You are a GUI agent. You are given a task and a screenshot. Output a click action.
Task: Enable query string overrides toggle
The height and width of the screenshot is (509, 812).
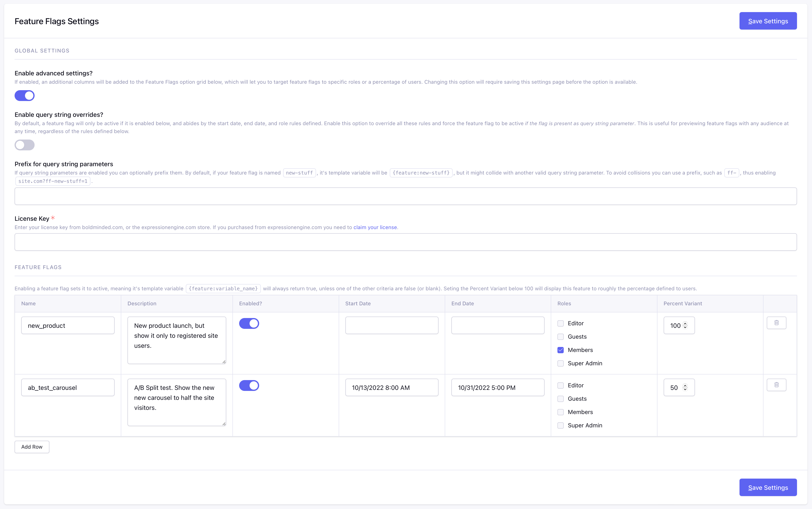[25, 145]
